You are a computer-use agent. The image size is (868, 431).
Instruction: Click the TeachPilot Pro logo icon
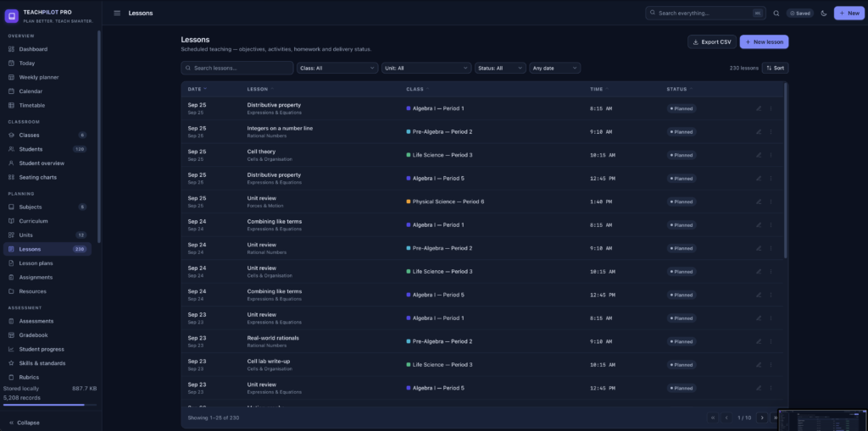(12, 16)
